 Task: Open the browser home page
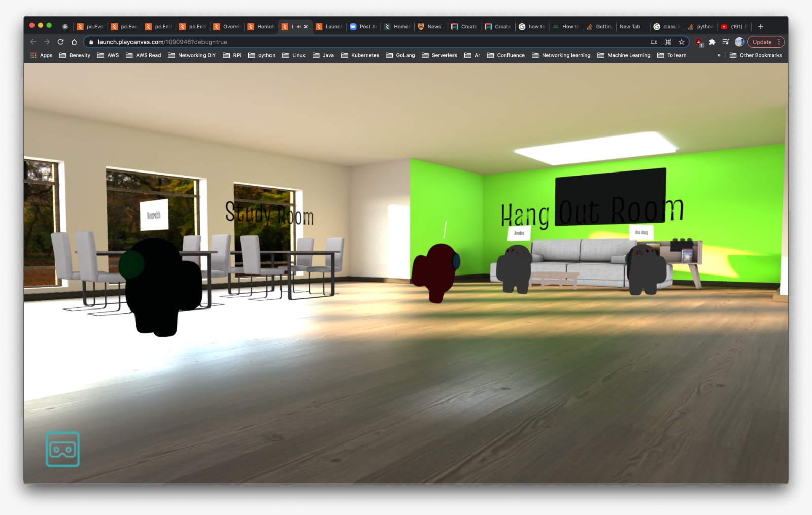point(74,42)
